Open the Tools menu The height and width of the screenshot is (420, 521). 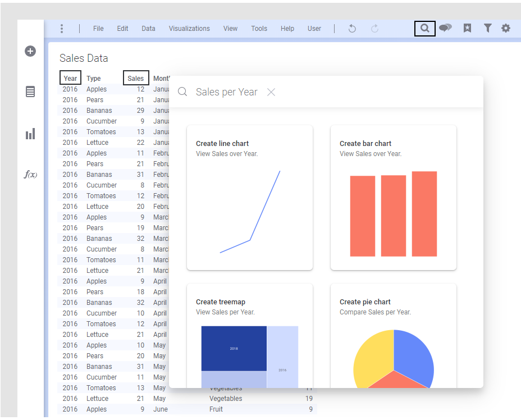pos(259,29)
